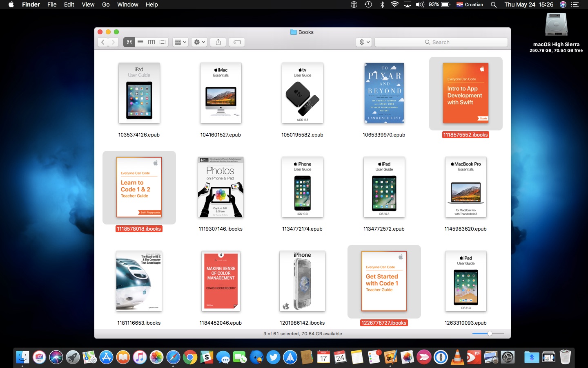Open the action gear dropdown menu
This screenshot has width=588, height=368.
pos(199,42)
